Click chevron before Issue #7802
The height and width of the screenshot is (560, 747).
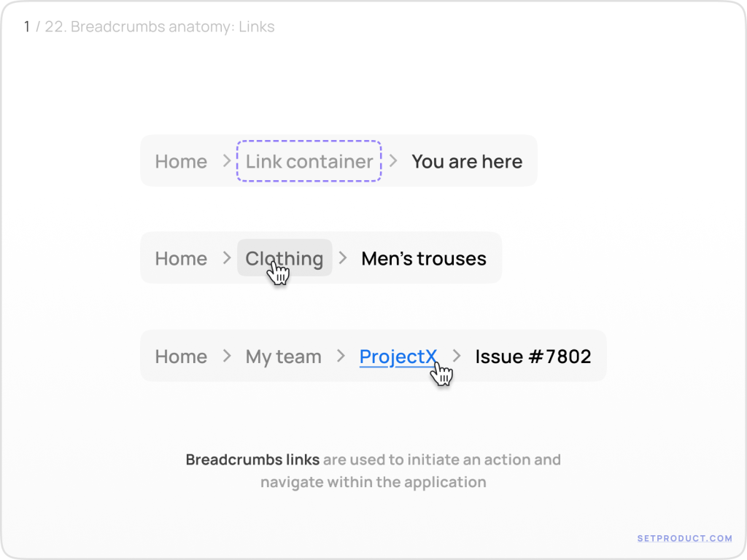click(457, 356)
